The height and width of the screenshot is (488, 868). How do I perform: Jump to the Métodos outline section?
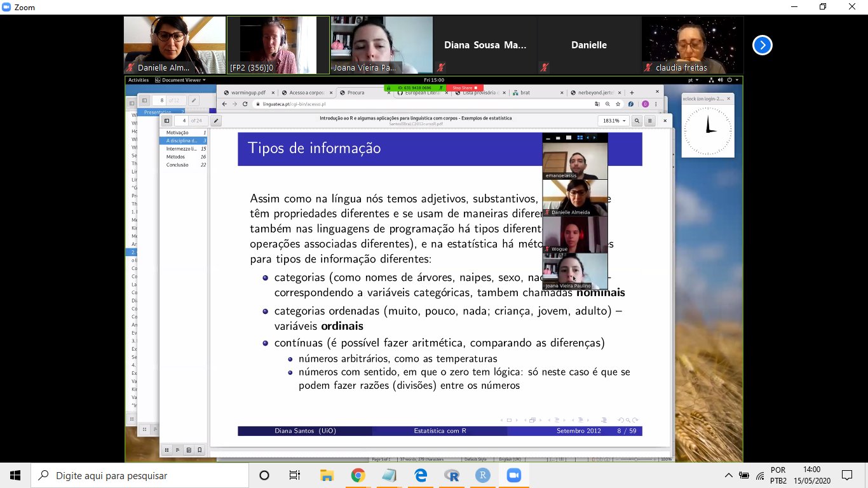[x=175, y=157]
